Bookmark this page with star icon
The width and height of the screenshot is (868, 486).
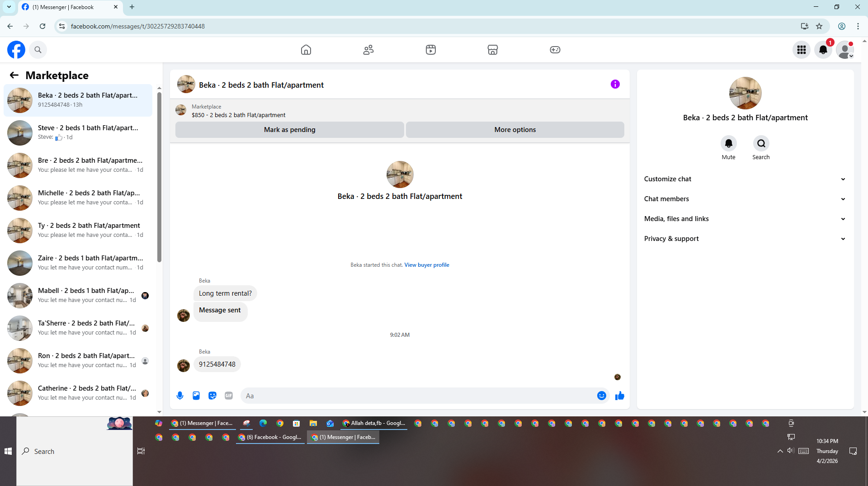click(x=819, y=26)
